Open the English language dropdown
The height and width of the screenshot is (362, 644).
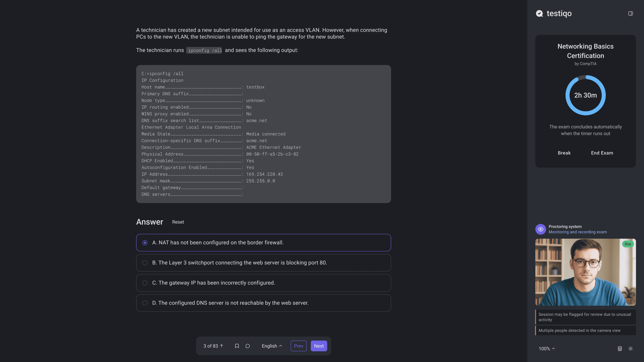coord(272,346)
